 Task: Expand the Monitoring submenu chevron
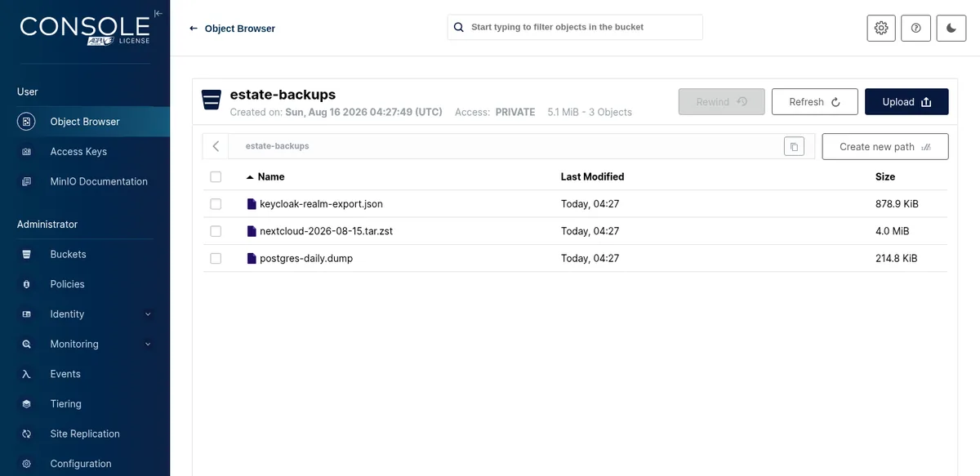tap(148, 345)
